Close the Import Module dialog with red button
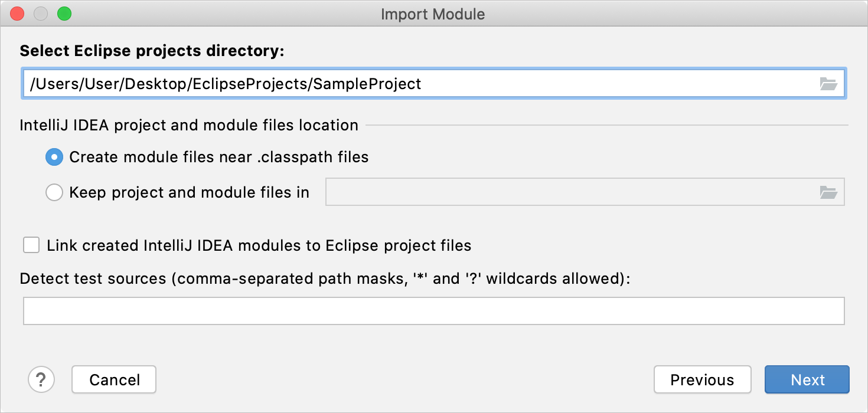This screenshot has width=868, height=413. [x=18, y=14]
